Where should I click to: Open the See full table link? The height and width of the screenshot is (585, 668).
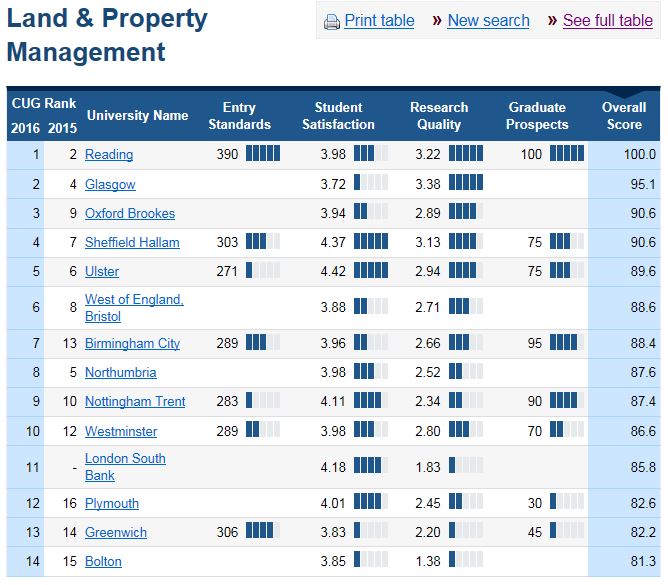point(608,20)
